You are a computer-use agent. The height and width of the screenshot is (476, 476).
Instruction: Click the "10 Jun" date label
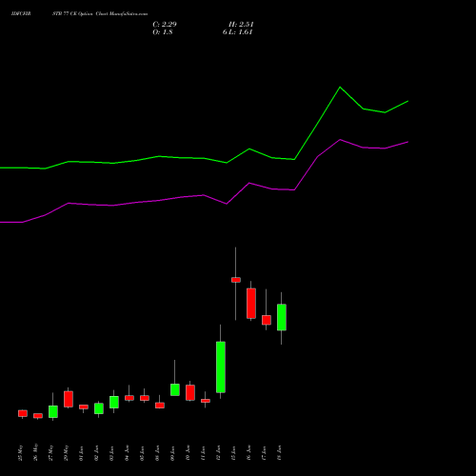click(188, 453)
